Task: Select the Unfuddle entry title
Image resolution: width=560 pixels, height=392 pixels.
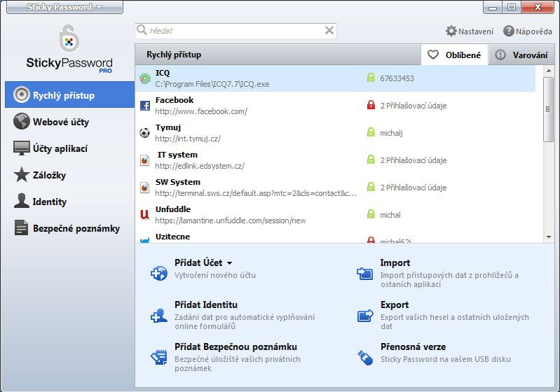Action: pyautogui.click(x=173, y=209)
